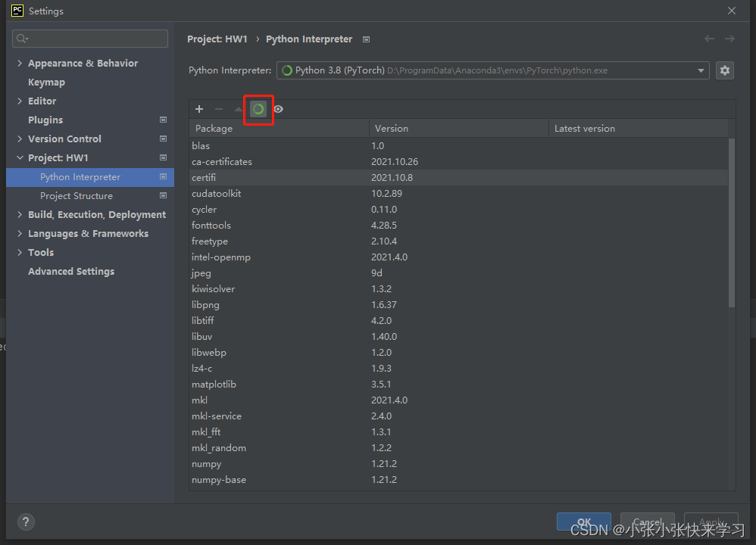Click the search magnifier icon
Screen dimensions: 756x545
[22, 39]
